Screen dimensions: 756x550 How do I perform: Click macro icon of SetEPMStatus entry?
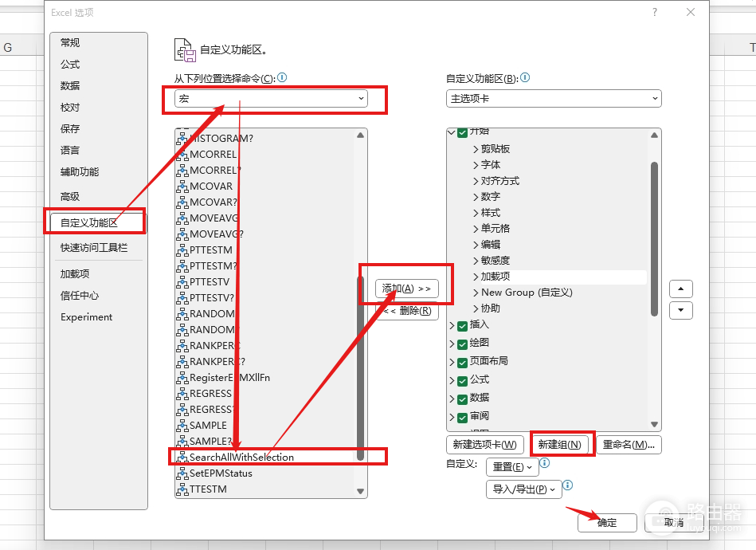point(182,473)
